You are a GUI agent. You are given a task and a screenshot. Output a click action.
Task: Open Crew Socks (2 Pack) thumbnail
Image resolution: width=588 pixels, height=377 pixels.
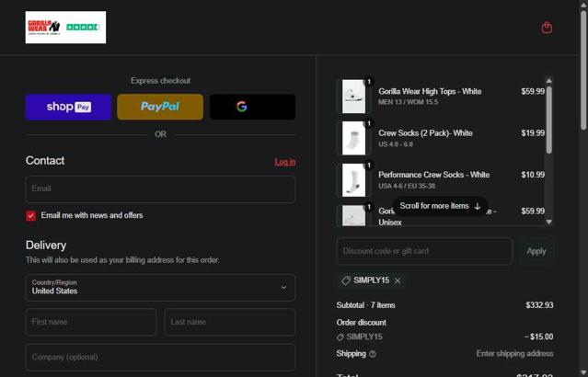coord(353,138)
